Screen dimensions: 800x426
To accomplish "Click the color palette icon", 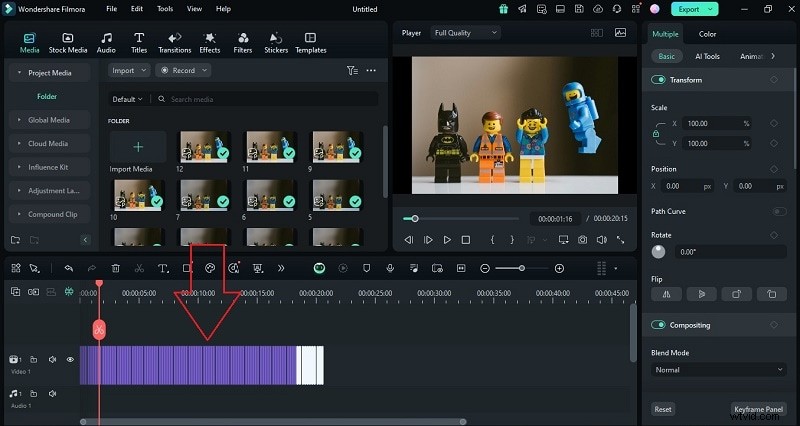I will click(x=210, y=268).
